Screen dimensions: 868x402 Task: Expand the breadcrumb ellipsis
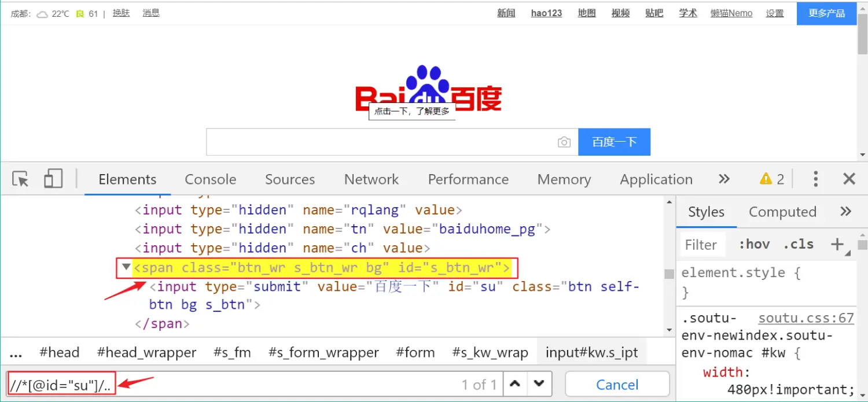(16, 353)
